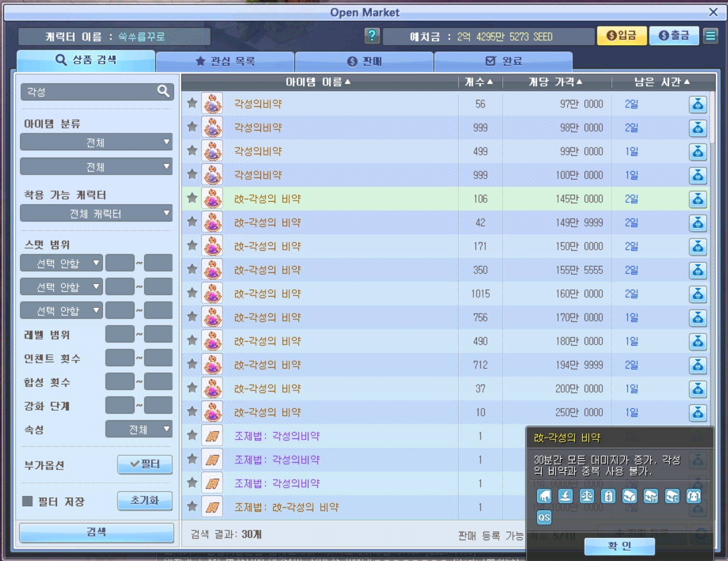Click the scroll icon of 조제법: 改-각성의 비약
The height and width of the screenshot is (561, 728).
(213, 507)
